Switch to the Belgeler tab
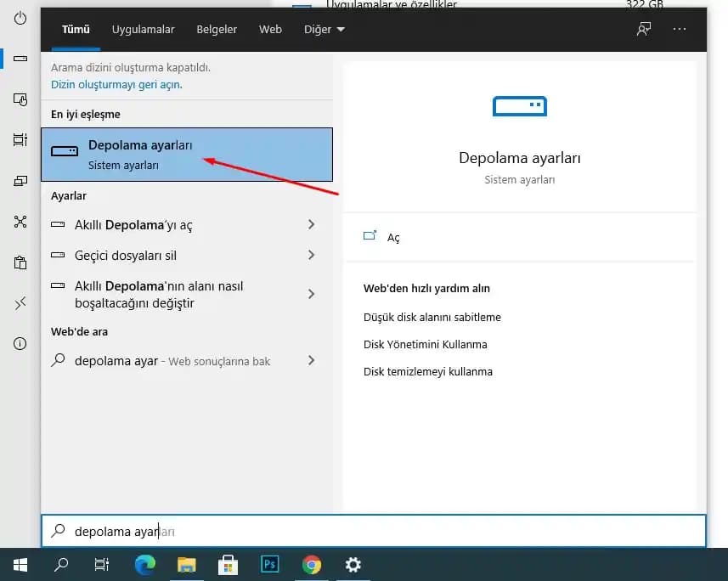 (217, 28)
